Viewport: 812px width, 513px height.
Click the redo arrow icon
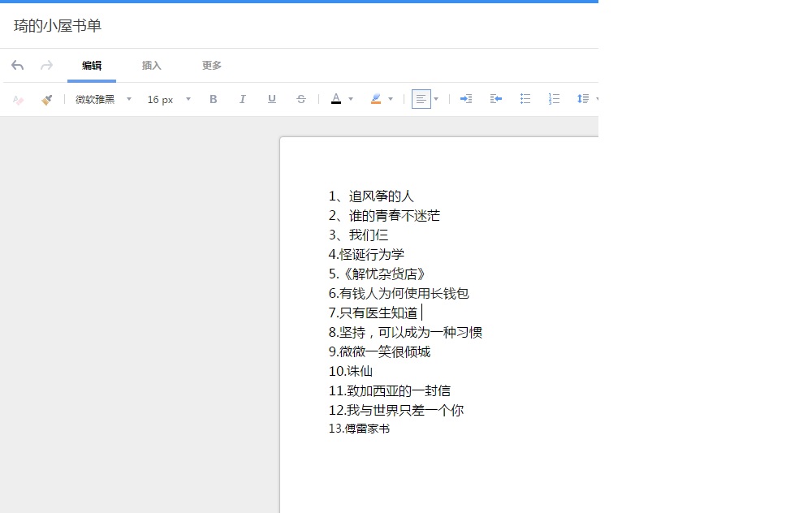click(x=46, y=66)
